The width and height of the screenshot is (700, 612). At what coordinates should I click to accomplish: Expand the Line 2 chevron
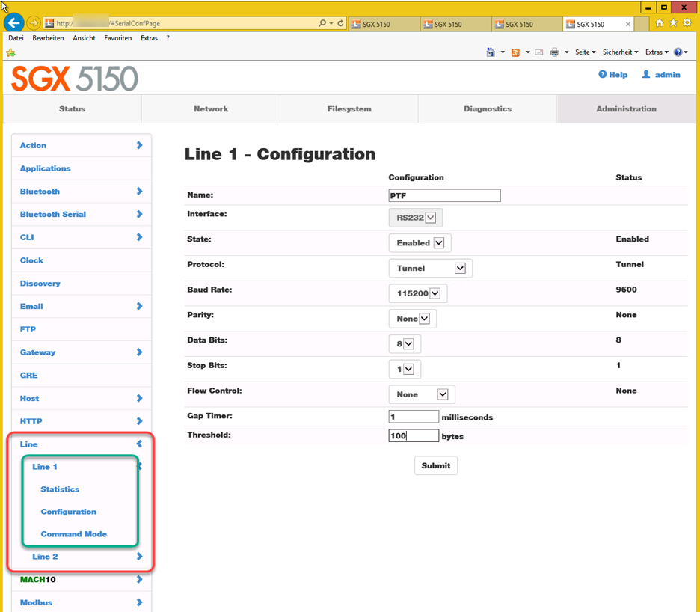point(139,557)
